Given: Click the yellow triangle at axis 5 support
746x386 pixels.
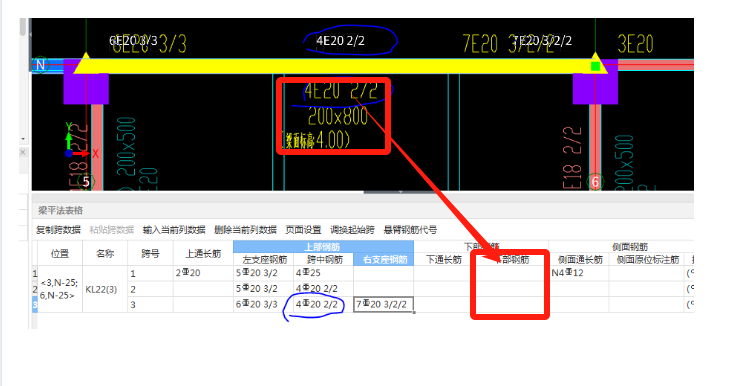Looking at the screenshot, I should click(86, 63).
